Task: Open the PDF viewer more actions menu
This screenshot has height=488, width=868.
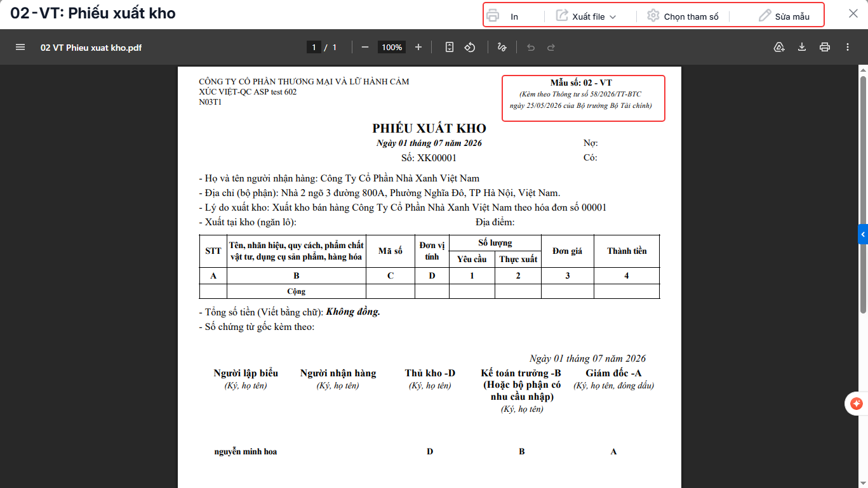Action: tap(848, 47)
